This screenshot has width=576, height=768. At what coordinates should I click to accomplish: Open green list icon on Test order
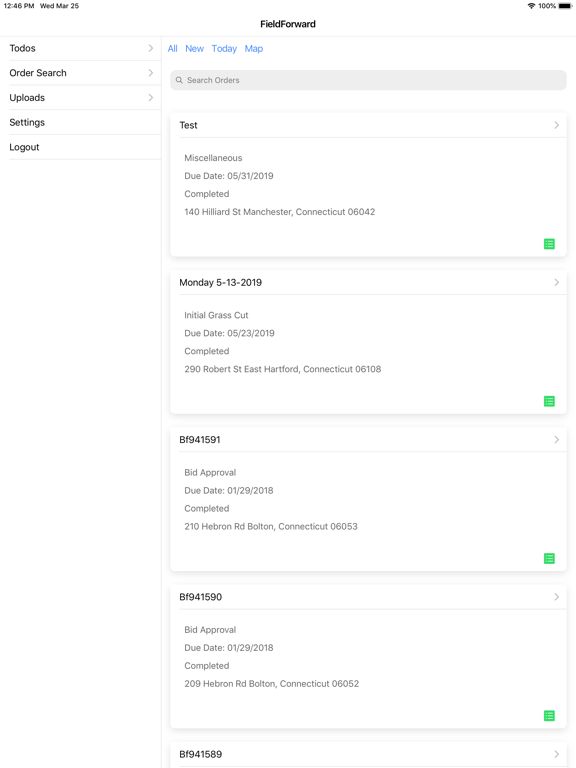549,244
